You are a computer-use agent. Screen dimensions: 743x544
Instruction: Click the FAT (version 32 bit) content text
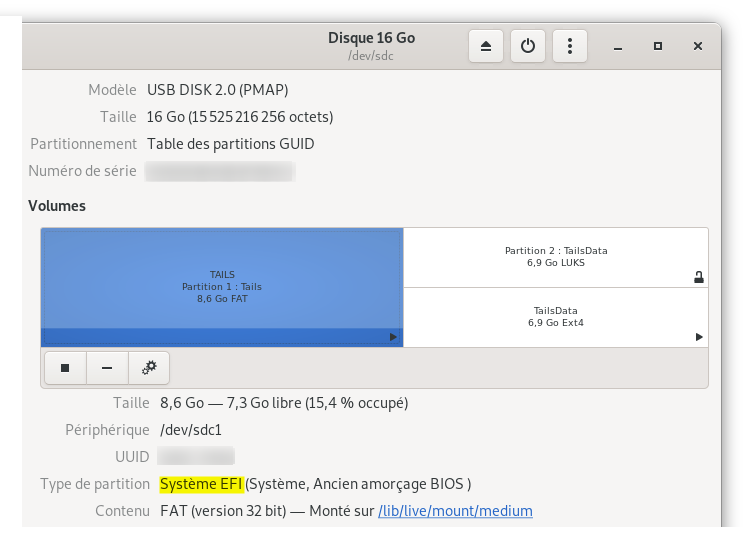[223, 511]
